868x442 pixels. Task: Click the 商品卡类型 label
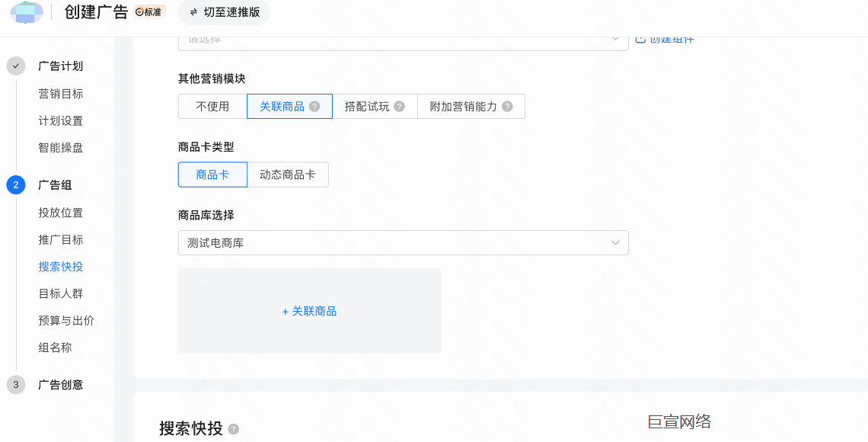point(206,147)
